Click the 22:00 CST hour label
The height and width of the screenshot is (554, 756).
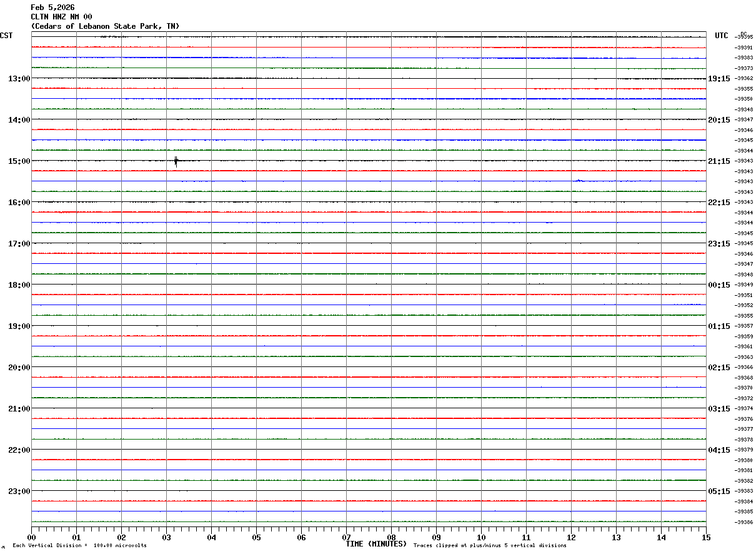[x=19, y=450]
